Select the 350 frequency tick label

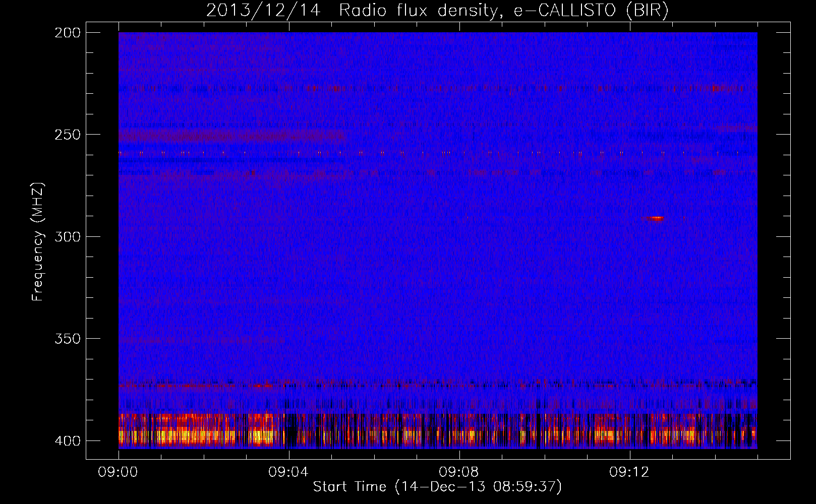click(67, 339)
